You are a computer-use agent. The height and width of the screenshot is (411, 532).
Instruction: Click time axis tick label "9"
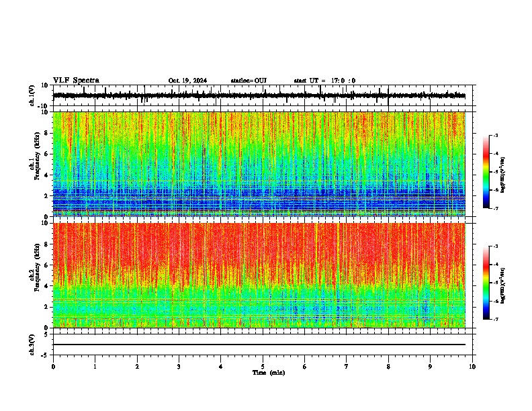[x=430, y=367]
